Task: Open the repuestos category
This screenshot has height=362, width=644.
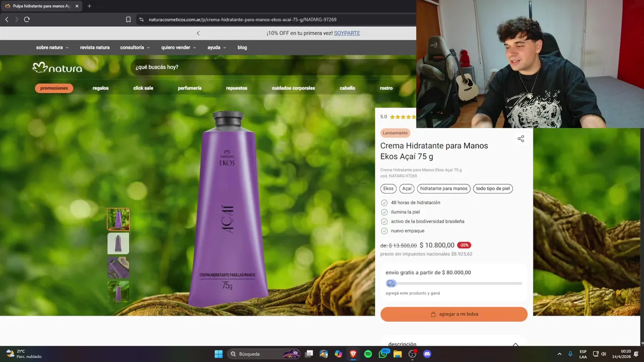Action: pos(236,88)
